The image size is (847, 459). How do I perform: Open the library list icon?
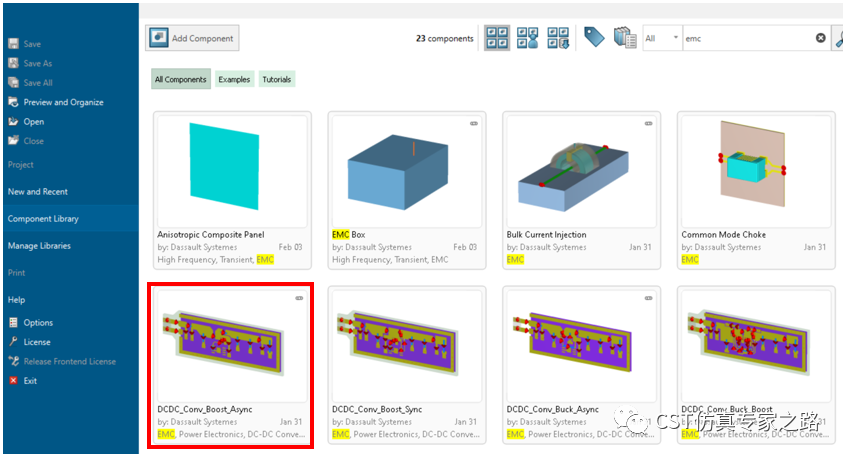(625, 38)
